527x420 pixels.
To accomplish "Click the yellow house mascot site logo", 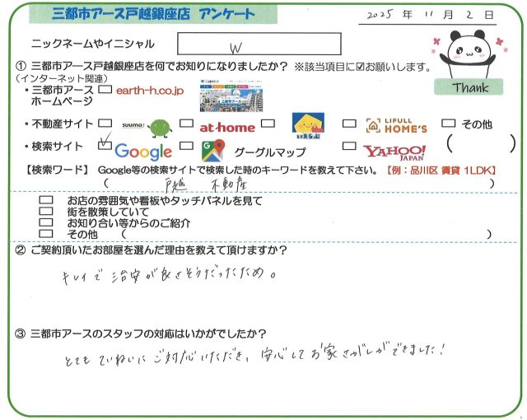I will coord(308,126).
